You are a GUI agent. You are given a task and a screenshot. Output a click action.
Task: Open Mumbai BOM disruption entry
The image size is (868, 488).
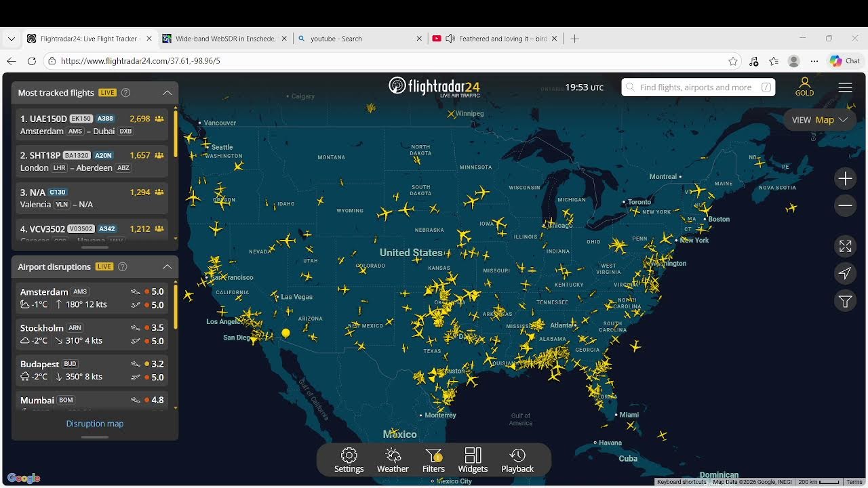coord(92,401)
